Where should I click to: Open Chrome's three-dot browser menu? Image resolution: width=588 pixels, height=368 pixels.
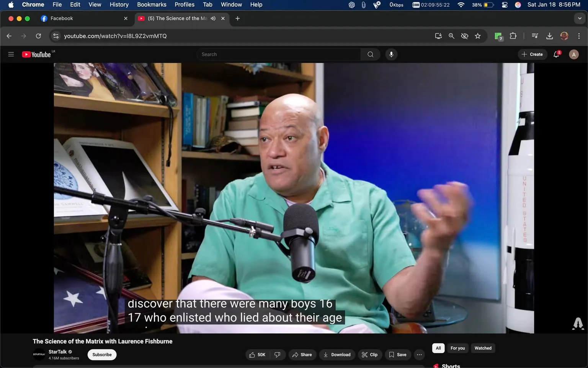coord(579,36)
